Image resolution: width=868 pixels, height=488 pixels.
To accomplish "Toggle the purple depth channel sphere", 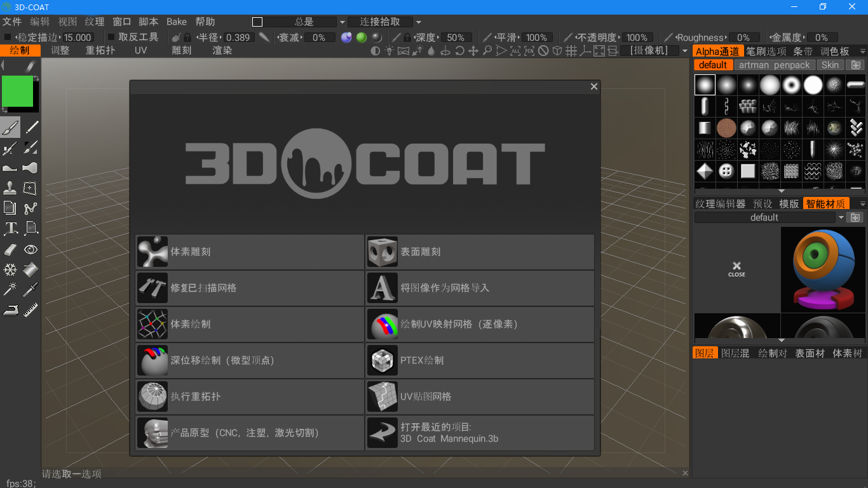I will [346, 37].
